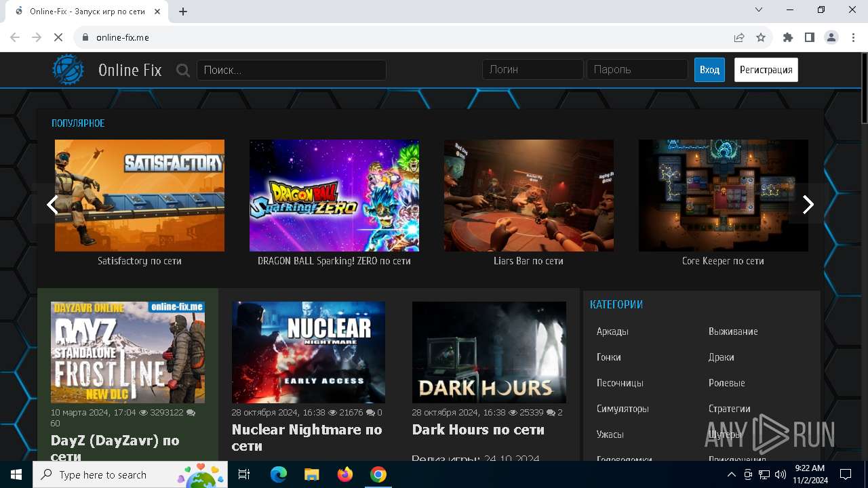The image size is (868, 488).
Task: Select the Песочницы category
Action: (x=620, y=383)
